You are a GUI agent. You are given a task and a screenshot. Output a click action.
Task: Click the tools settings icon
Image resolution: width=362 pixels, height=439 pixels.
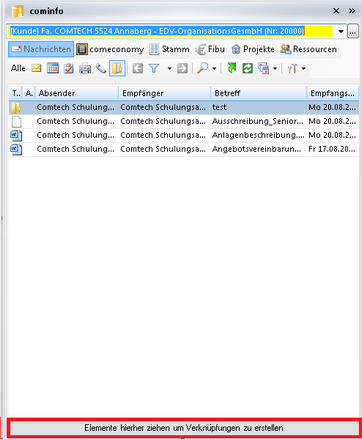292,69
